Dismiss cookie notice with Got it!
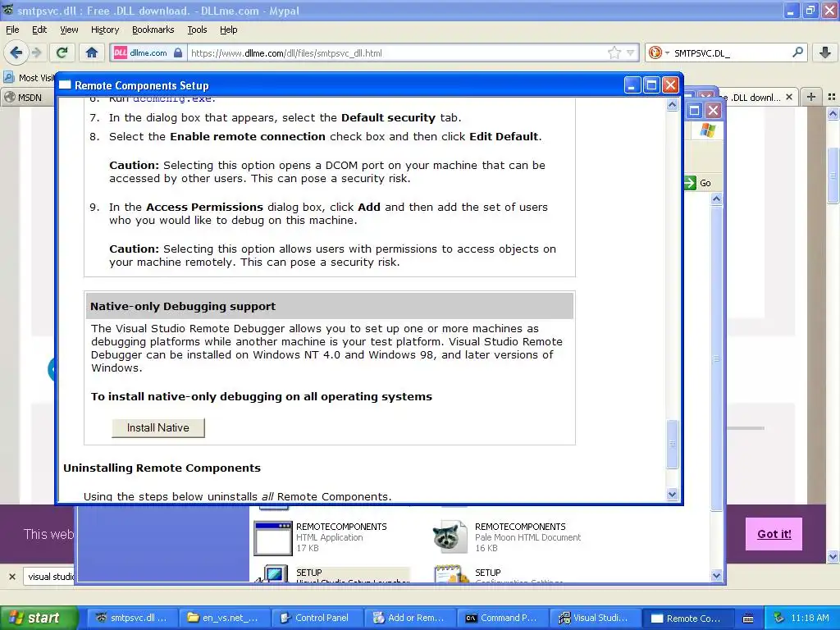The image size is (840, 630). pos(774,534)
